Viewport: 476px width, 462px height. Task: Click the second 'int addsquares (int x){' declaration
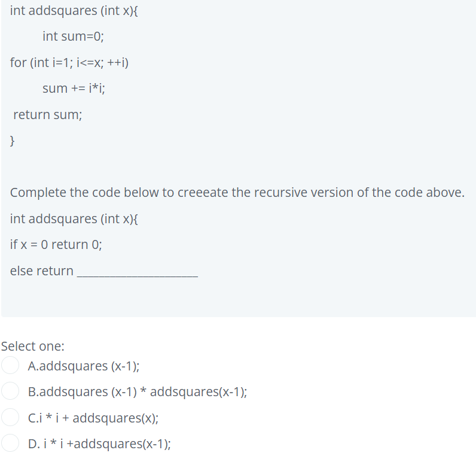(74, 218)
